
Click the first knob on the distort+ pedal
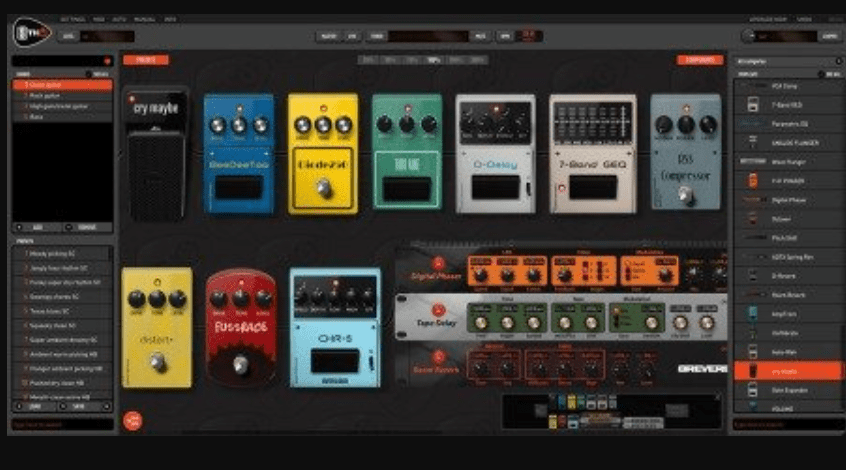click(x=137, y=298)
